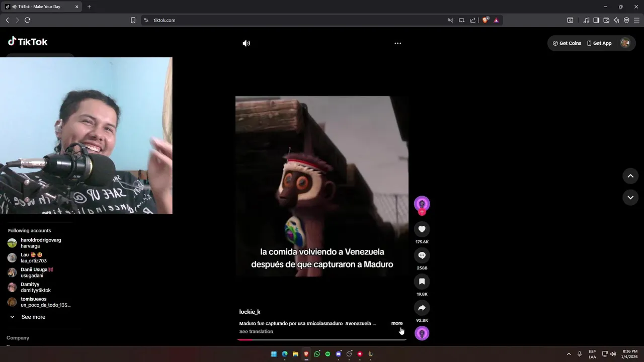
Task: Open a new browser tab
Action: [x=89, y=7]
